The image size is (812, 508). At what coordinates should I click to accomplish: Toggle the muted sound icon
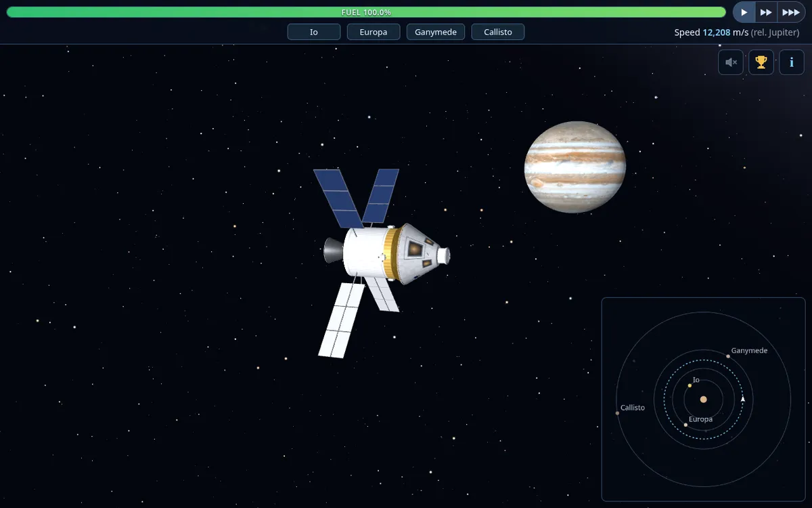coord(731,62)
